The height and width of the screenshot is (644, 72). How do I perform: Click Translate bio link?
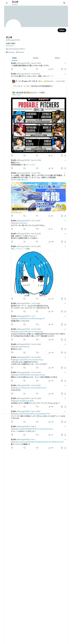pyautogui.click(x=10, y=46)
